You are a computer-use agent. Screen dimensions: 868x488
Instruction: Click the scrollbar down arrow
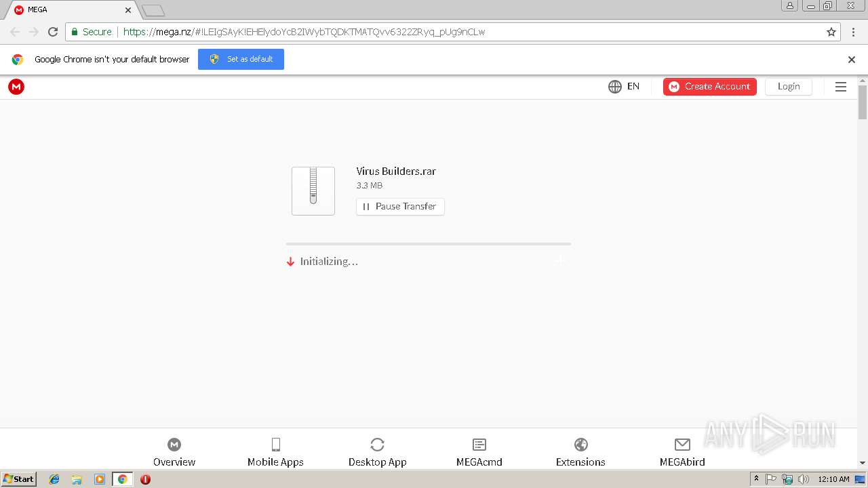coord(863,463)
